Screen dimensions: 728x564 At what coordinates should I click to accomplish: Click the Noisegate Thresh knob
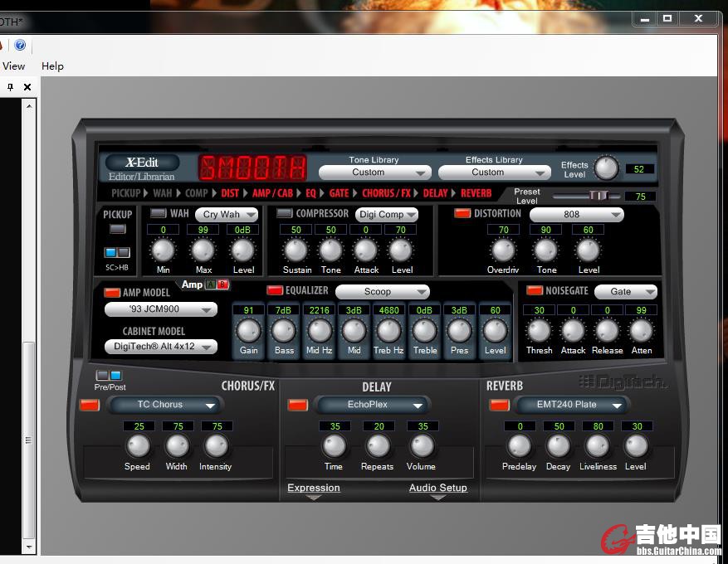539,331
